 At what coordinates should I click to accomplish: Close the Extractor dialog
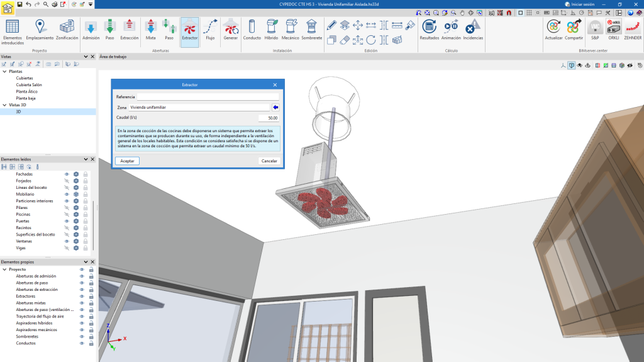point(275,85)
